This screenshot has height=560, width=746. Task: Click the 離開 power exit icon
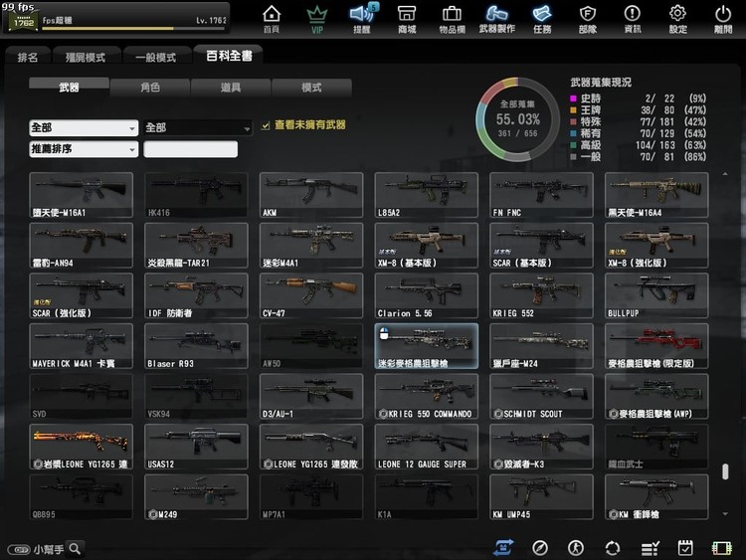click(723, 20)
